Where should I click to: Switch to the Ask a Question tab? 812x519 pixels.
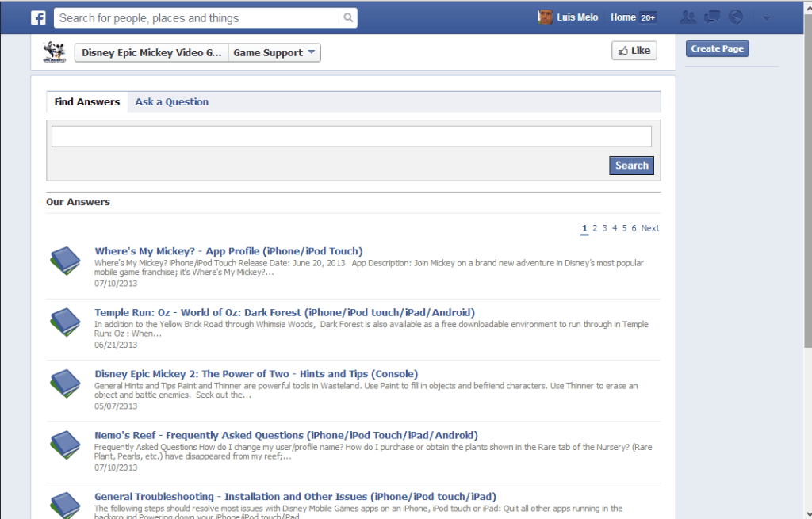tap(171, 102)
